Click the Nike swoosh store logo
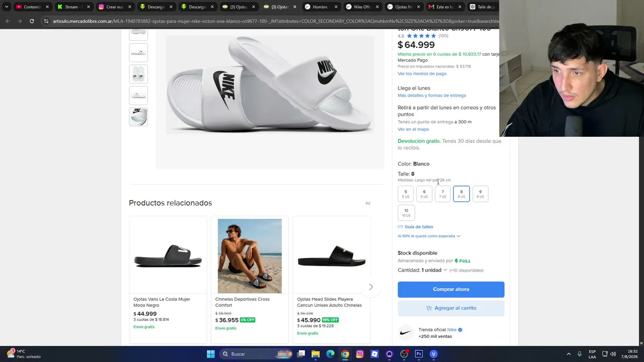 tap(406, 333)
